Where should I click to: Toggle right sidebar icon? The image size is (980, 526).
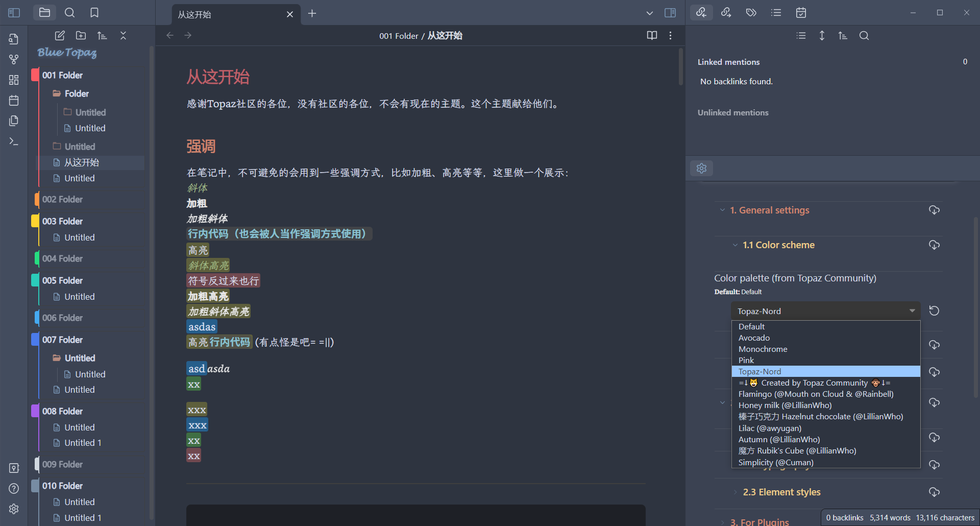(x=670, y=13)
